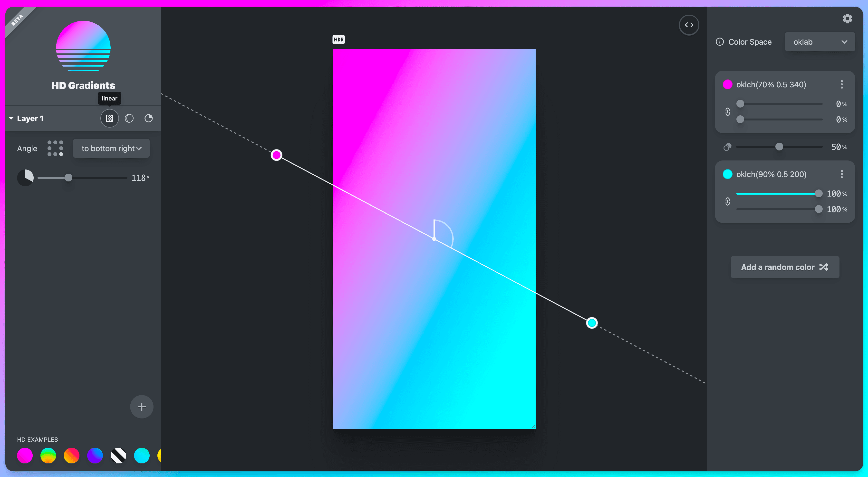Click the angle slider handle
This screenshot has width=868, height=477.
[68, 178]
